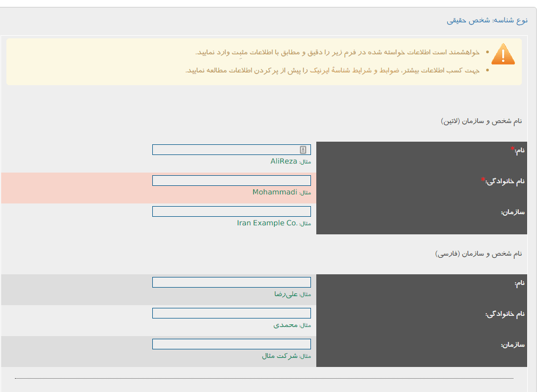
Task: Click the نوع شناسه: شخص حقیقی header
Action: coord(487,20)
